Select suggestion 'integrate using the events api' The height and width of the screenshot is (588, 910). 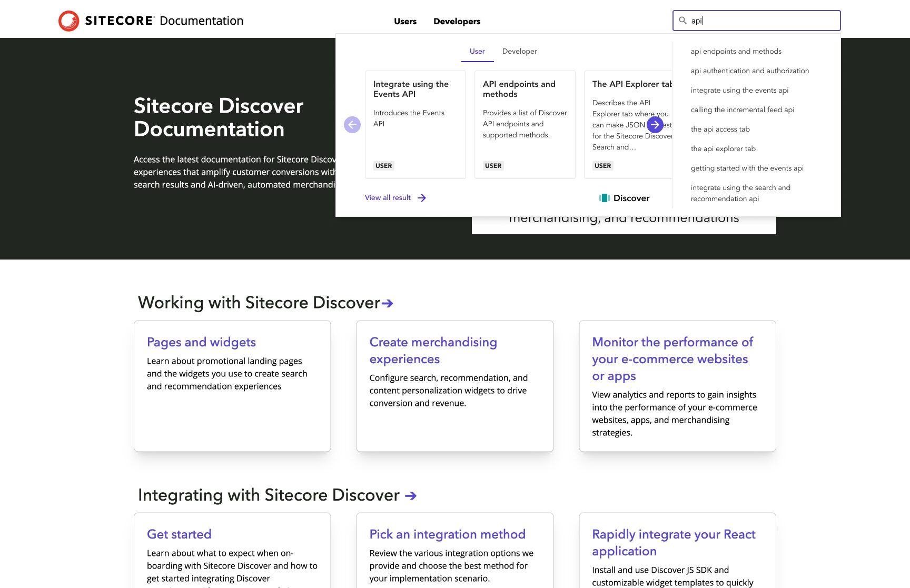(739, 90)
